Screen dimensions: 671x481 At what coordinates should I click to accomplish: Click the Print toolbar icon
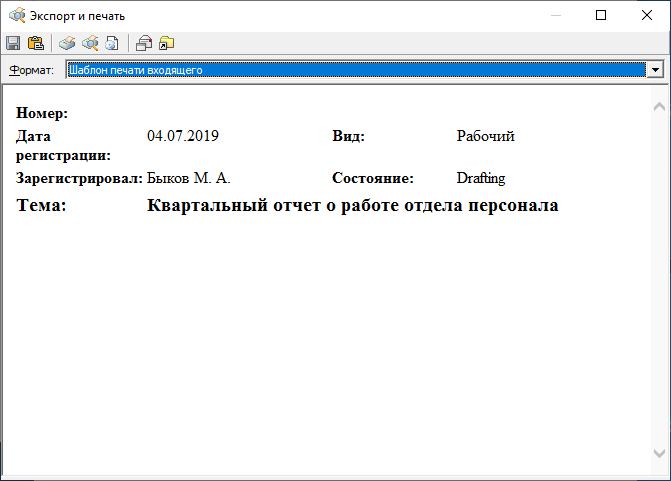(x=67, y=43)
